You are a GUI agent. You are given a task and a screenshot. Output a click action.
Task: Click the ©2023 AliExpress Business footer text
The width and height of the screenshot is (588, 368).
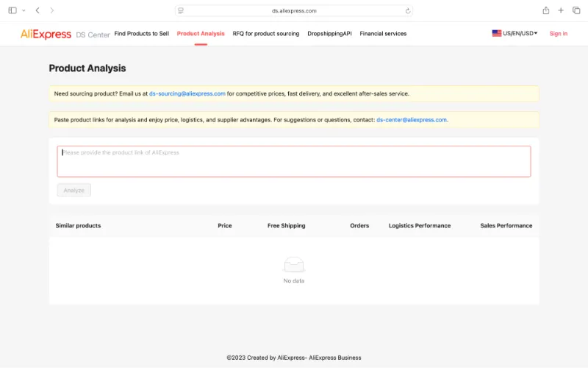tap(293, 358)
